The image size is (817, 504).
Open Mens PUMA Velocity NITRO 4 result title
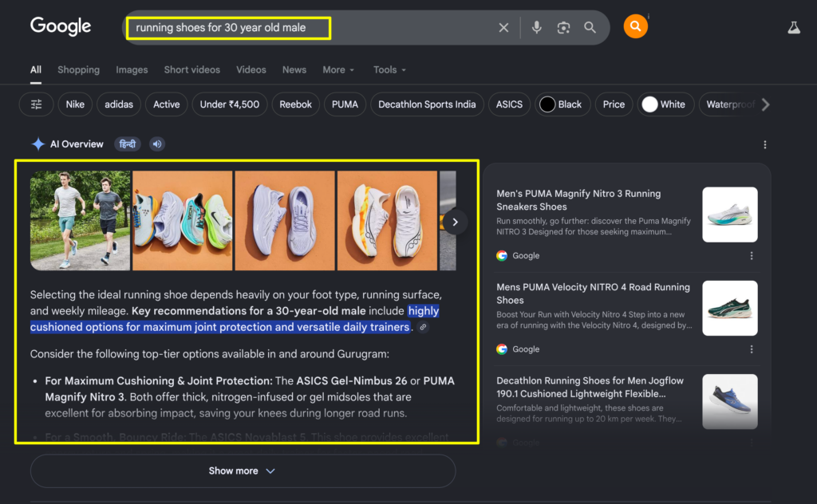[593, 293]
